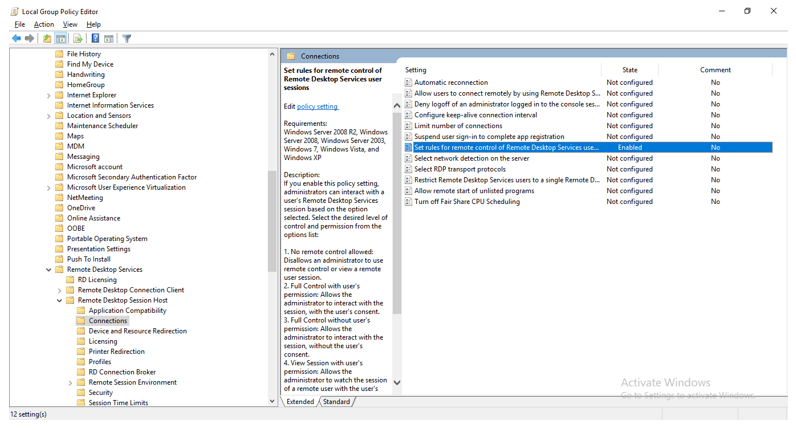The height and width of the screenshot is (430, 796).
Task: Select the Push To Install tree folder
Action: [88, 259]
